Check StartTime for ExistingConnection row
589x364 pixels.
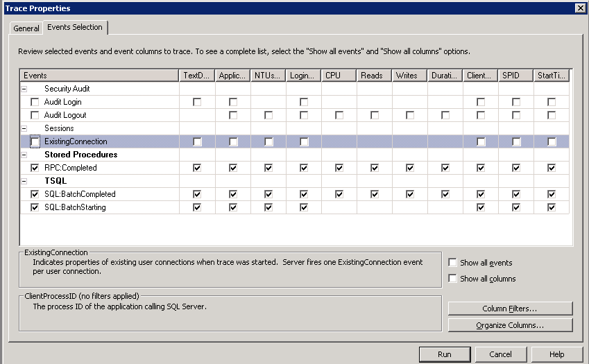coord(552,141)
